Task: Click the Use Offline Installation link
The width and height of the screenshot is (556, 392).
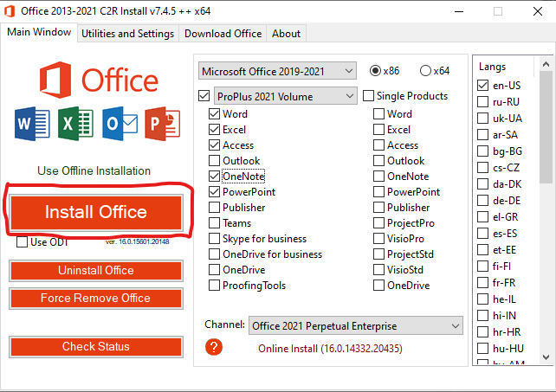Action: coord(94,170)
